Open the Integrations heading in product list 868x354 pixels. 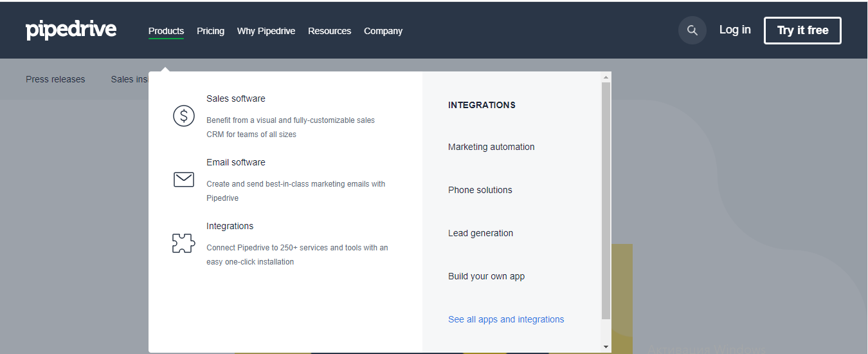[x=230, y=226]
